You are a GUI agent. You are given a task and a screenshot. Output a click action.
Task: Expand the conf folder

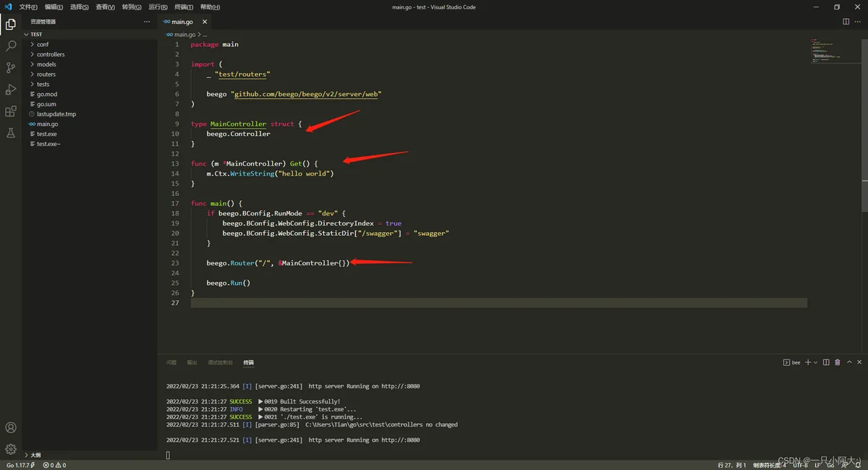[x=90, y=44]
